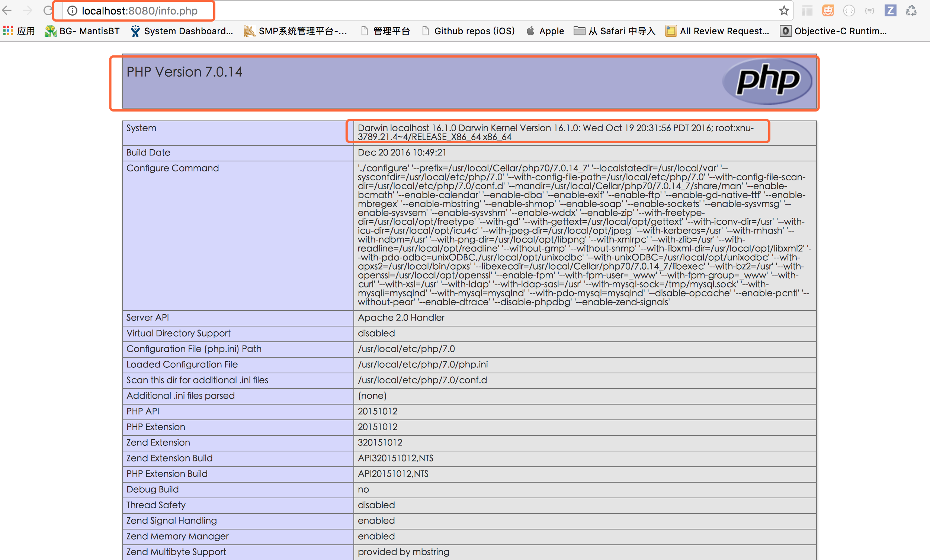Click the recycle-arrows extension icon

[x=911, y=10]
